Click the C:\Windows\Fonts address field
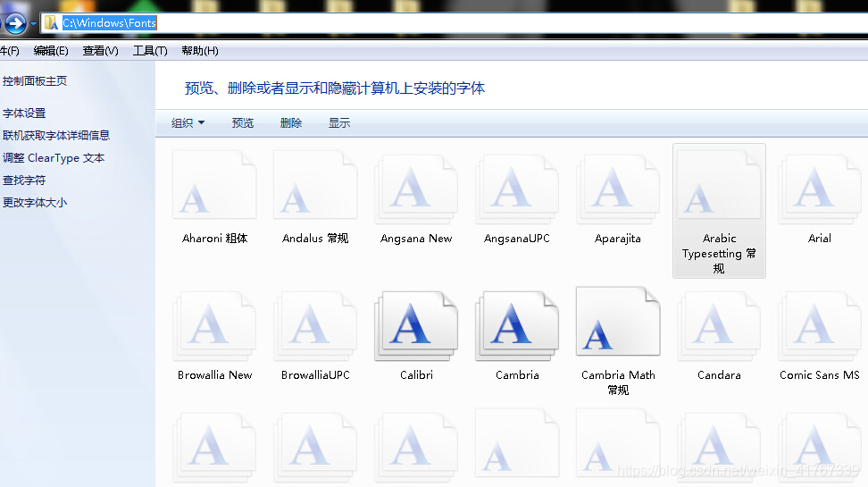The height and width of the screenshot is (487, 868). coord(454,22)
